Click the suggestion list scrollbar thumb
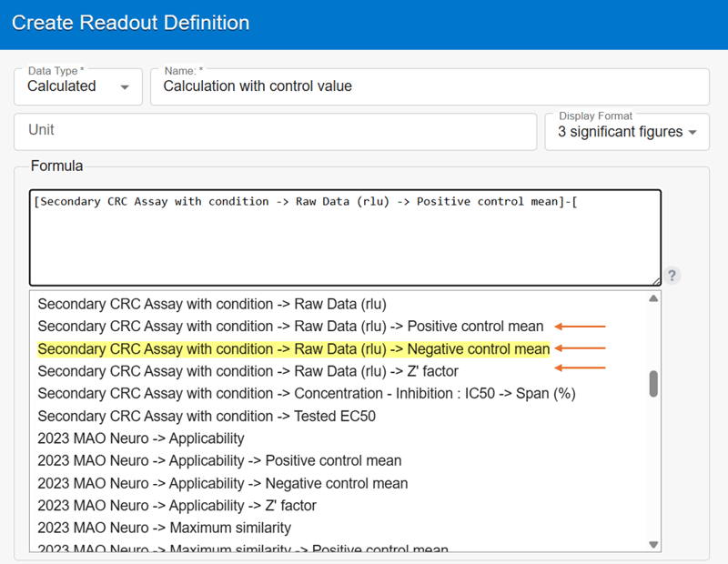728x564 pixels. coord(653,383)
